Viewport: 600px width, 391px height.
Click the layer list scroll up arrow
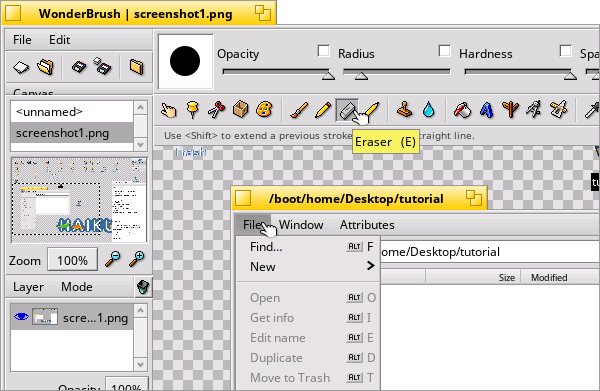pos(140,310)
